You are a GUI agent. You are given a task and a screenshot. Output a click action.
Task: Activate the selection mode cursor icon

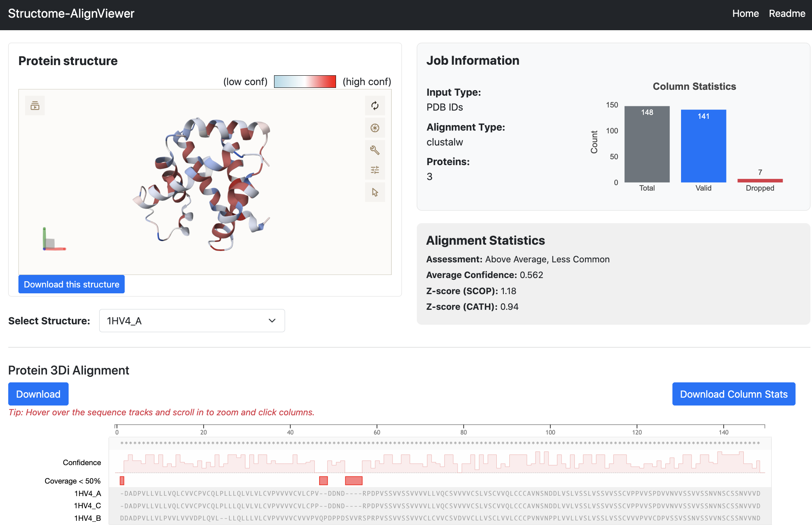point(375,192)
